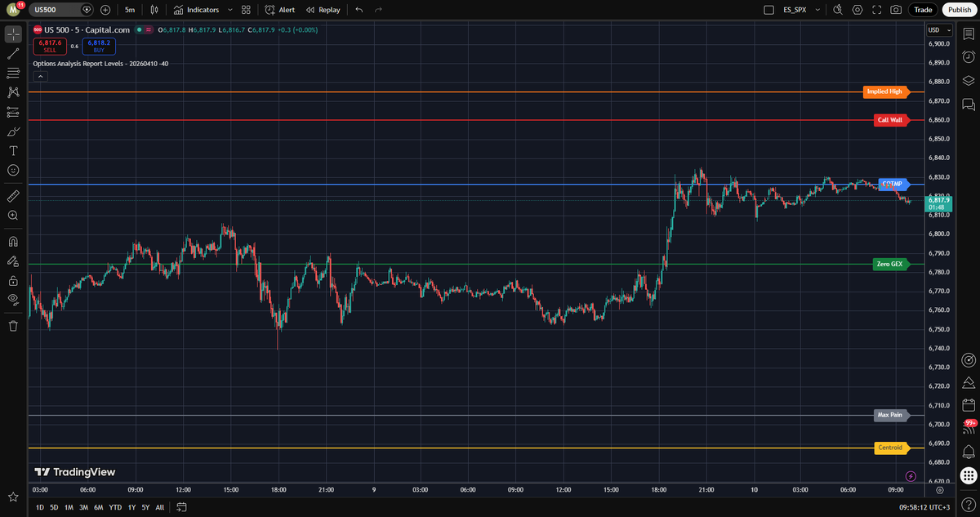This screenshot has height=517, width=980.
Task: Open the user profile avatar menu
Action: tap(13, 10)
